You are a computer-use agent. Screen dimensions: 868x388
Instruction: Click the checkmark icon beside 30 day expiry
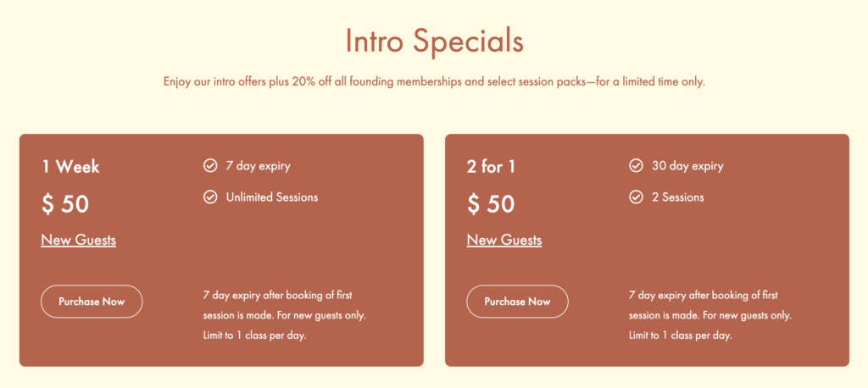pyautogui.click(x=636, y=165)
